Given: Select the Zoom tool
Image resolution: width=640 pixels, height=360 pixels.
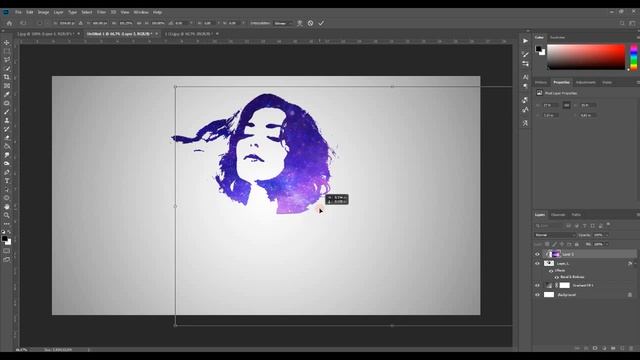Looking at the screenshot, I should click(x=7, y=215).
